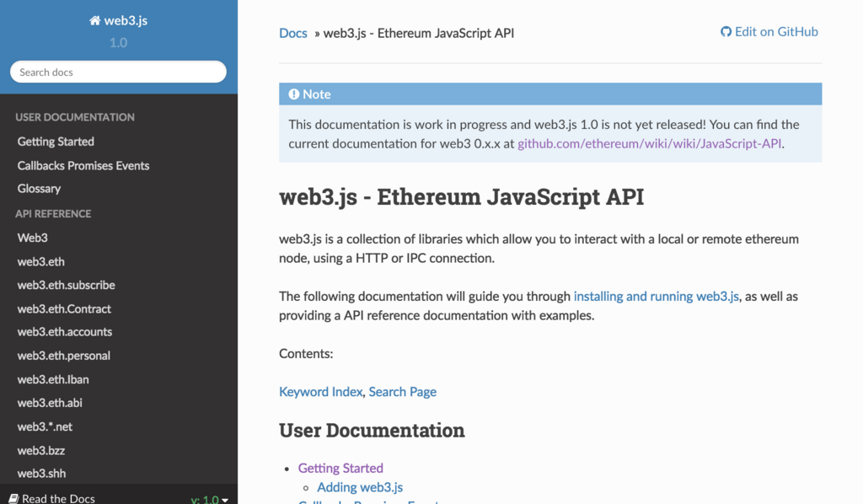Click the Read the Docs book icon

(13, 498)
